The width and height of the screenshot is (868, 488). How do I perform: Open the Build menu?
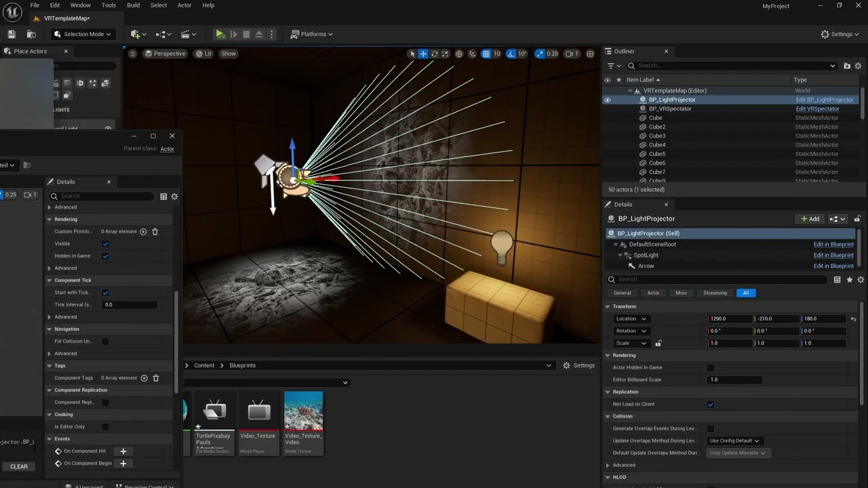pos(134,5)
